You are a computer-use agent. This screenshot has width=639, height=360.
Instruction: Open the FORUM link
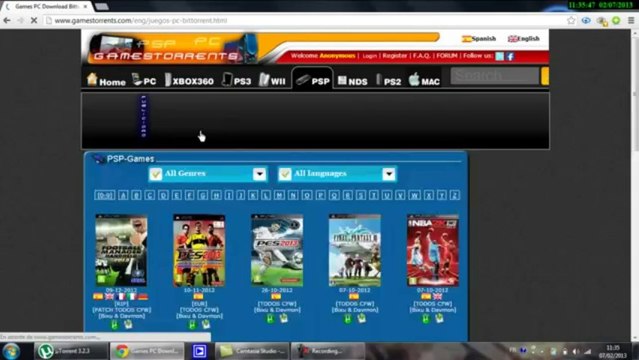[447, 55]
